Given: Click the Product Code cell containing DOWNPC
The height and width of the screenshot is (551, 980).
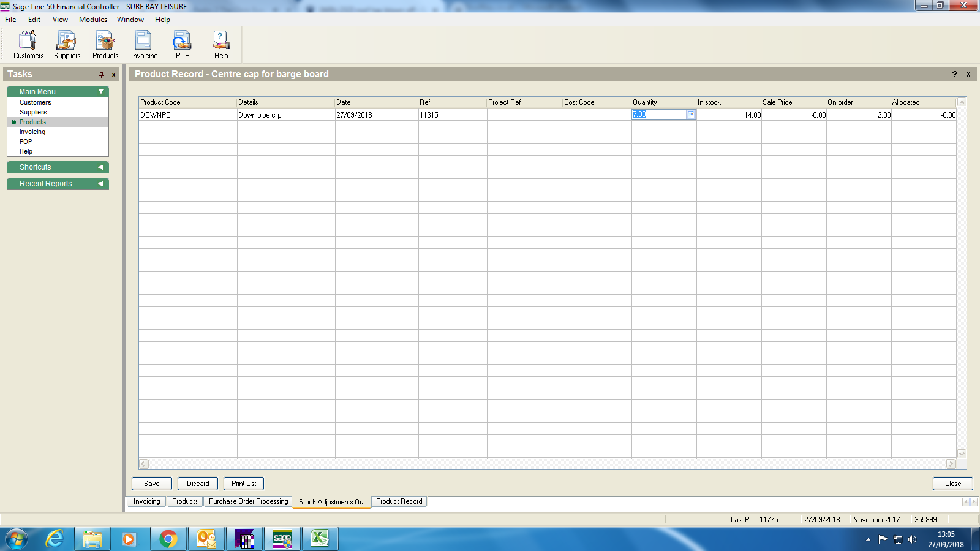Looking at the screenshot, I should click(187, 114).
